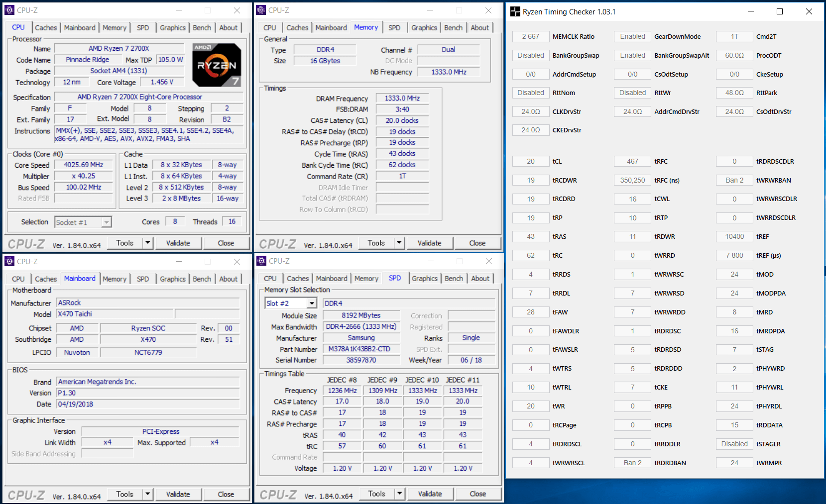Click the JEDEC #11 frequency 1333 MHz cell
Image resolution: width=826 pixels, height=504 pixels.
pyautogui.click(x=463, y=391)
